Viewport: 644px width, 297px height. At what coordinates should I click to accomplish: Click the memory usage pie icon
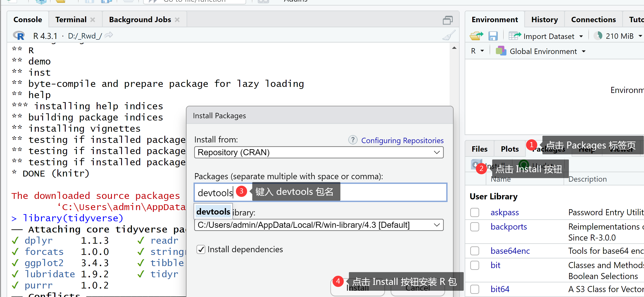point(598,36)
